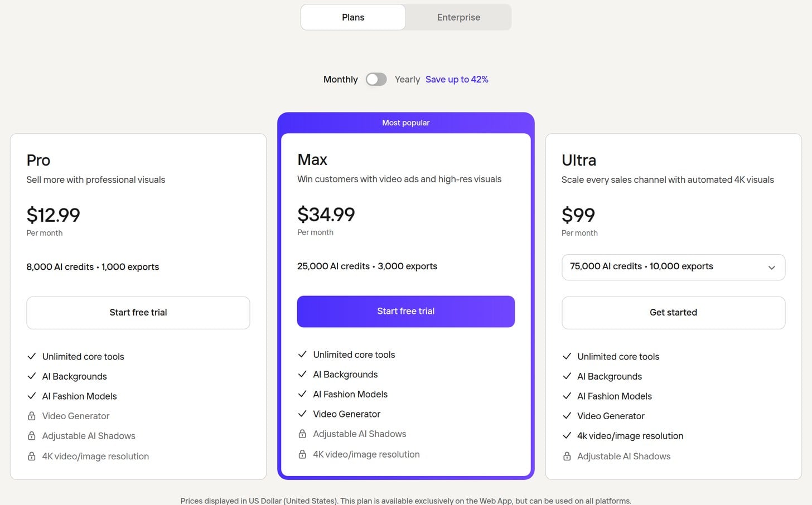This screenshot has width=812, height=505.
Task: Select the Yearly billing label
Action: pyautogui.click(x=407, y=79)
